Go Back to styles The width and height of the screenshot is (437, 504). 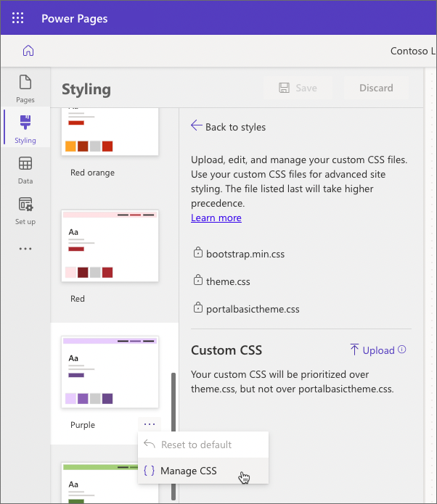(228, 127)
